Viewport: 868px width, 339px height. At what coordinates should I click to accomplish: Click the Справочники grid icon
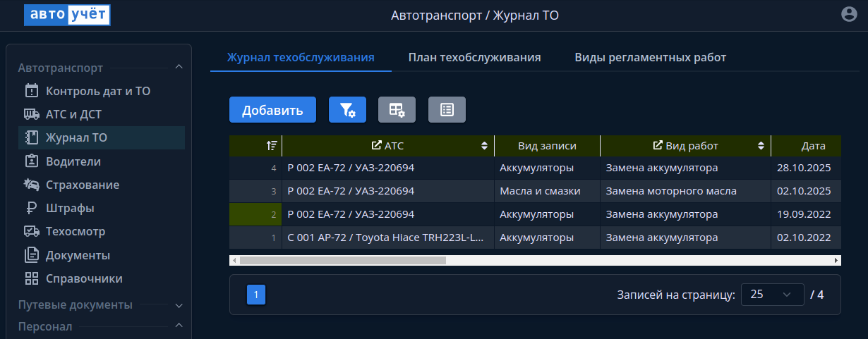click(x=31, y=278)
